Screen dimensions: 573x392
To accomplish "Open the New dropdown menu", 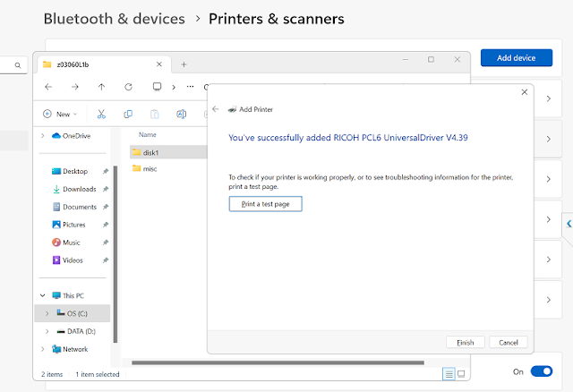I will (x=59, y=114).
